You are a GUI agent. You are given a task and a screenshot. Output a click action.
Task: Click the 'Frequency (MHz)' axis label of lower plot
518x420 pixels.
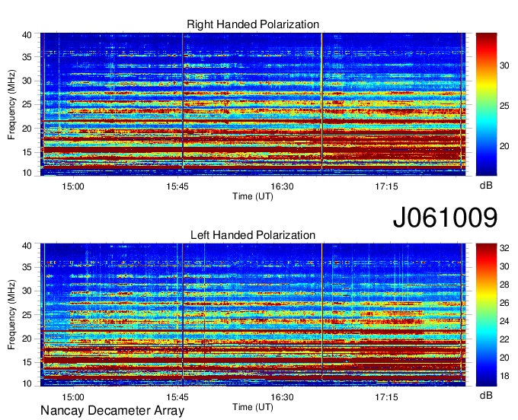11,315
